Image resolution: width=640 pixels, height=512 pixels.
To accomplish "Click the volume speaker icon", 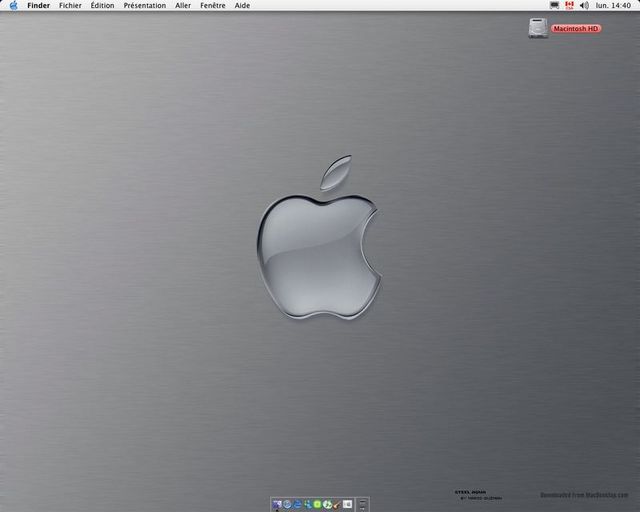I will (x=584, y=5).
